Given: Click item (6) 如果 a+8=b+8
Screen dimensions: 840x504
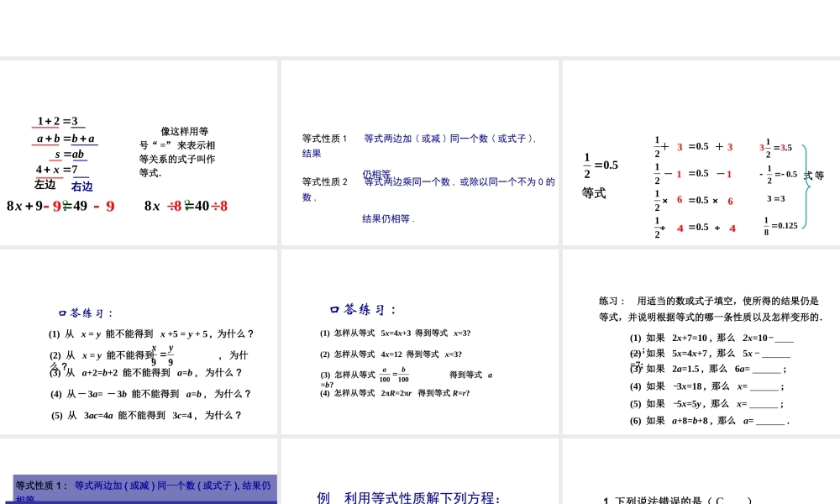Looking at the screenshot, I should (x=710, y=421).
